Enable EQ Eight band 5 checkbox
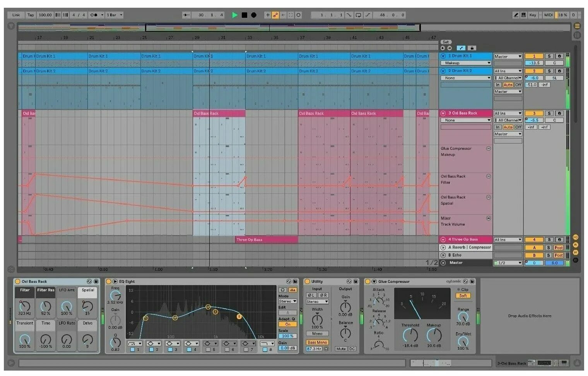588x376 pixels. point(208,350)
